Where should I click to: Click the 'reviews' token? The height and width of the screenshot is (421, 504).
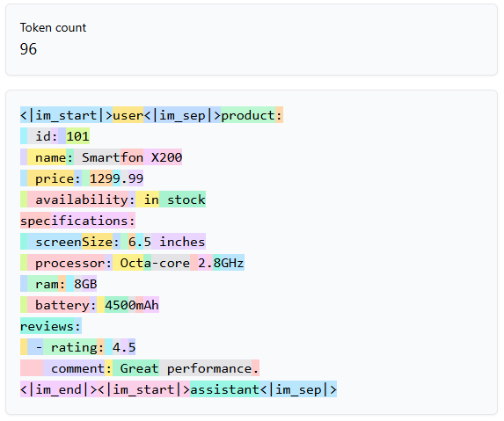[47, 326]
